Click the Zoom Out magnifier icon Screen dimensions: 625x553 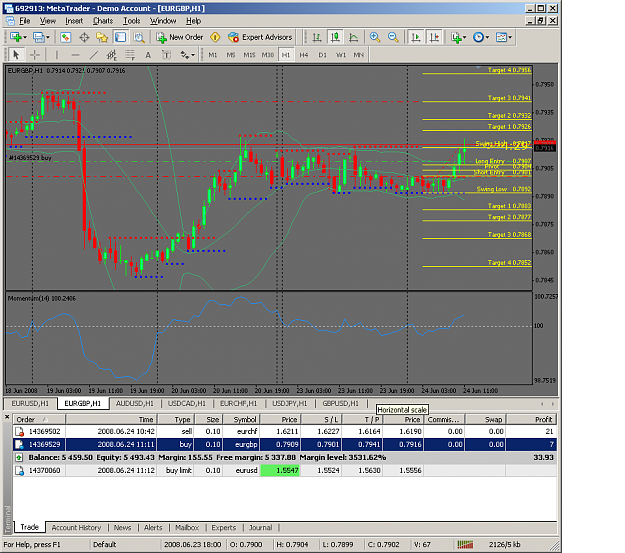pyautogui.click(x=393, y=37)
